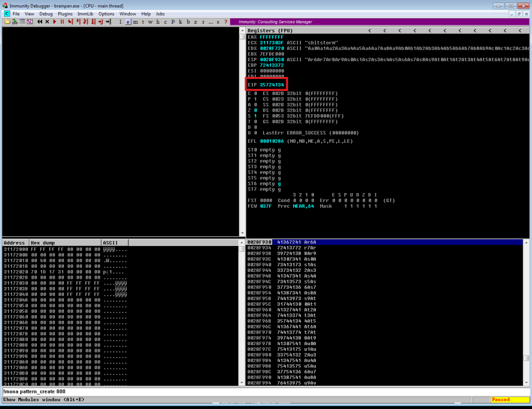Open the ImmLib menu
The image size is (532, 409).
pos(85,13)
